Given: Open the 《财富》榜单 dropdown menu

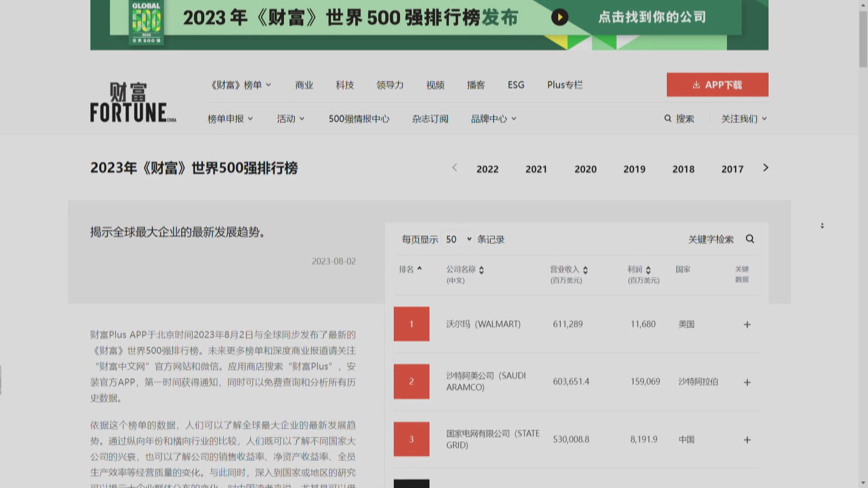Looking at the screenshot, I should (241, 85).
